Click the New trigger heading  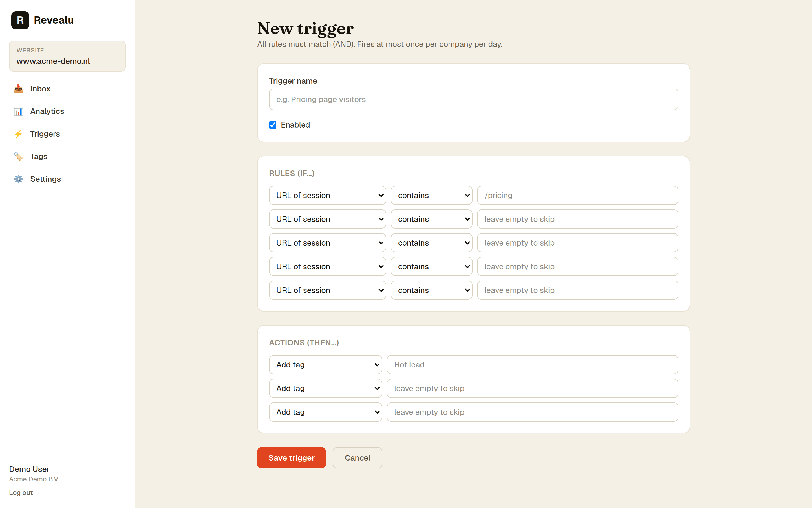point(305,28)
